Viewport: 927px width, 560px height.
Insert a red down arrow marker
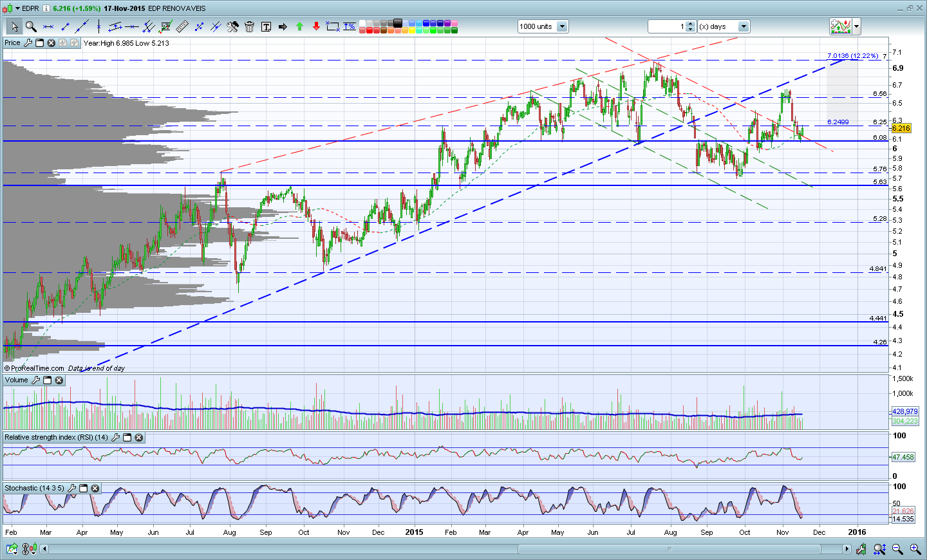point(316,26)
